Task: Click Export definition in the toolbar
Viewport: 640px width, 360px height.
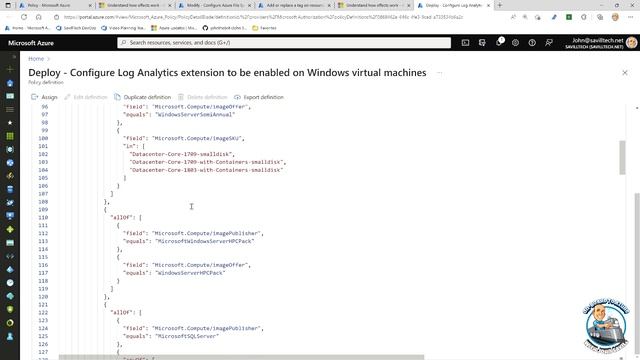Action: click(259, 97)
